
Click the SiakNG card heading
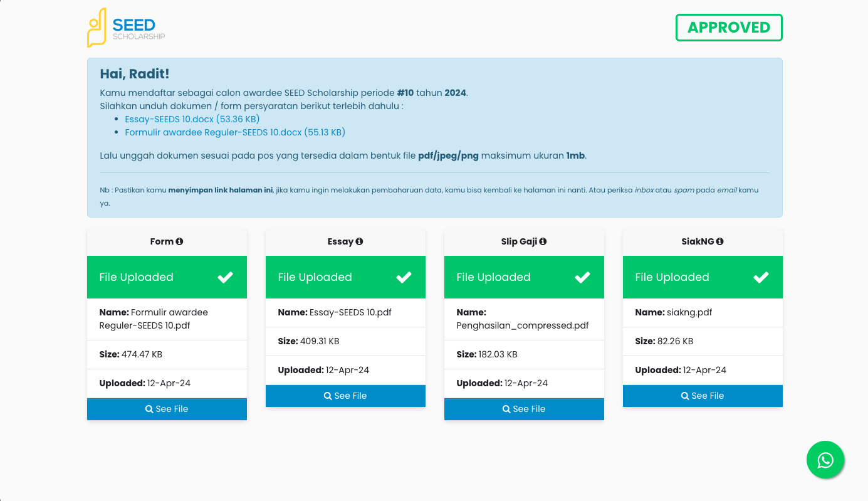pyautogui.click(x=703, y=241)
